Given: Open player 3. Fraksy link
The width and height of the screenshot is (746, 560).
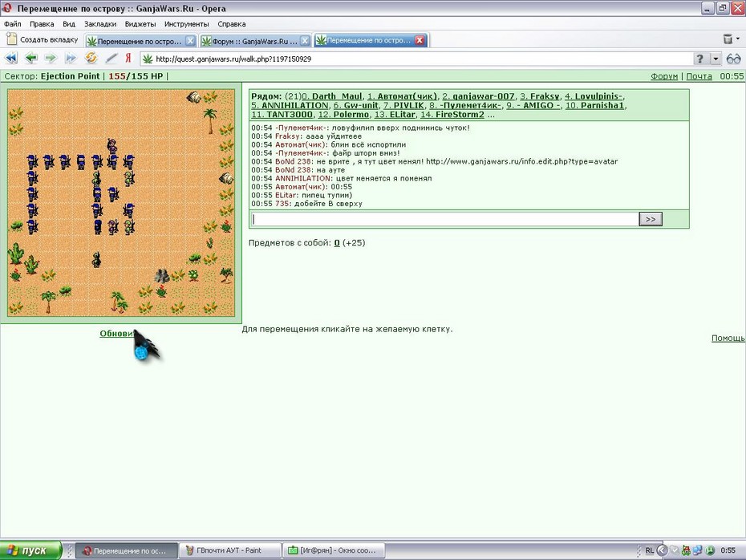Looking at the screenshot, I should [540, 96].
